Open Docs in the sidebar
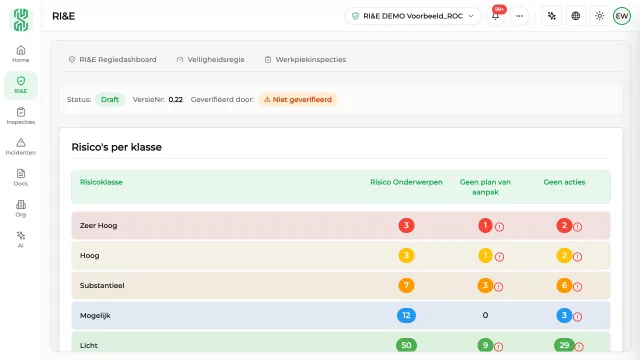Screen dimensions: 640x360 21,178
